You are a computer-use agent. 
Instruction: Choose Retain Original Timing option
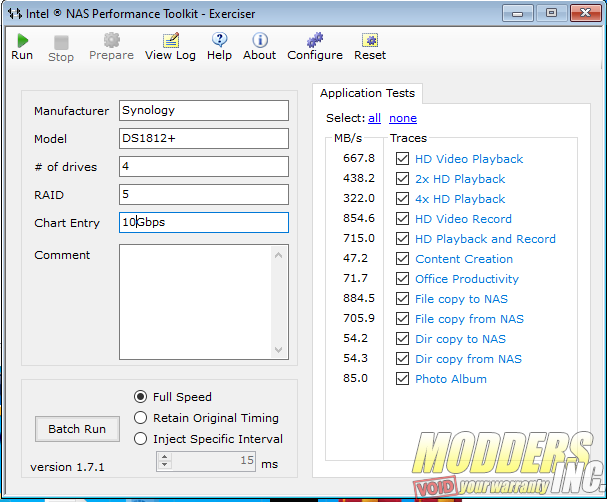tap(141, 418)
